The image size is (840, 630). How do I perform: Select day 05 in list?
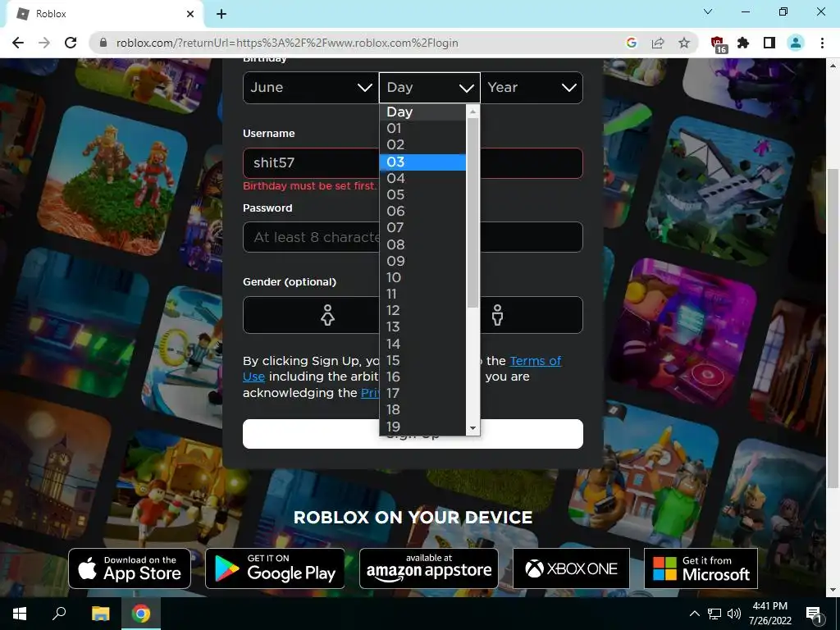[x=422, y=195]
